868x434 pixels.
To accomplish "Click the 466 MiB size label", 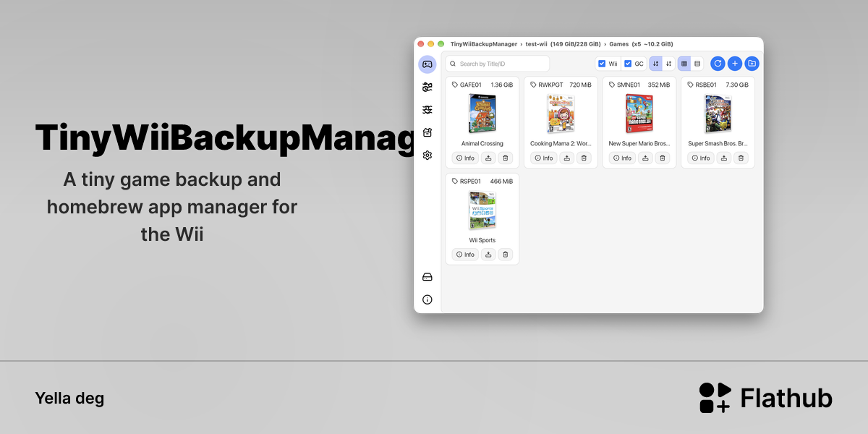I will pyautogui.click(x=501, y=181).
